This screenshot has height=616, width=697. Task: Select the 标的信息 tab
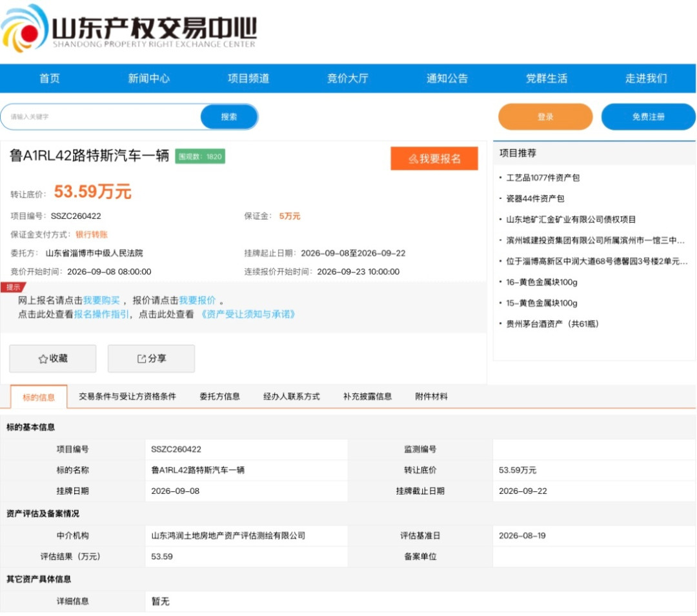[x=39, y=396]
